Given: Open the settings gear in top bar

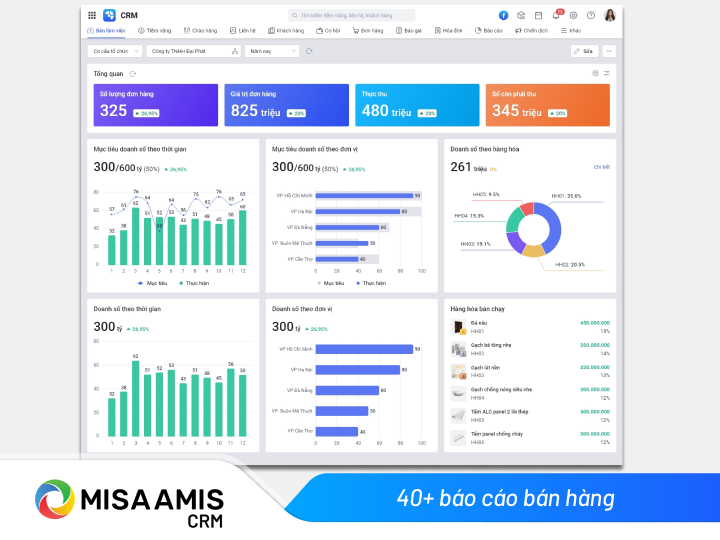Looking at the screenshot, I should pos(574,15).
